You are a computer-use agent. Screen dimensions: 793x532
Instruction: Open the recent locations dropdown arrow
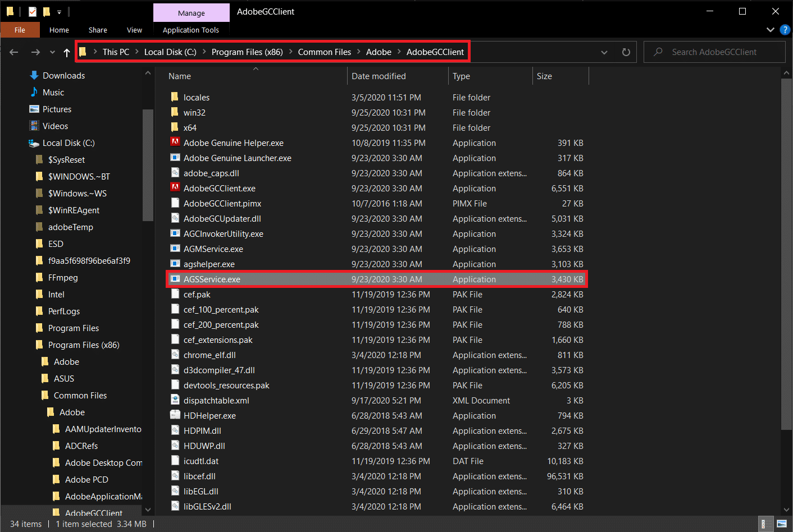pos(52,52)
